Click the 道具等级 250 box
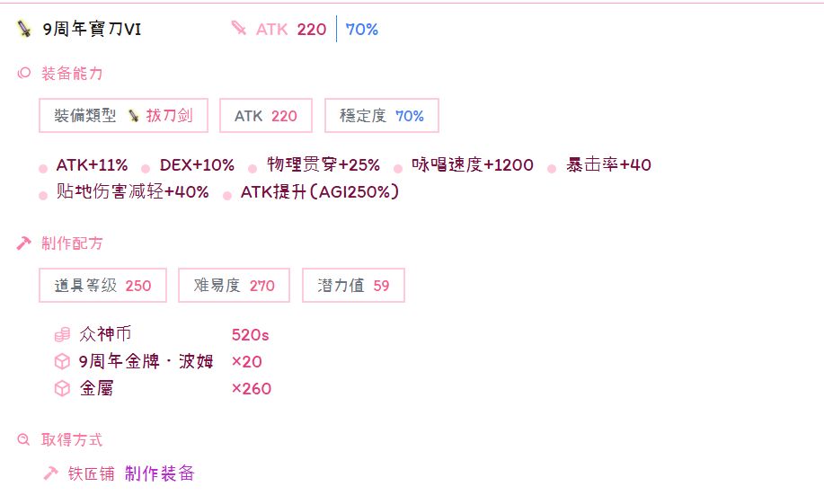824x504 pixels. coord(102,286)
